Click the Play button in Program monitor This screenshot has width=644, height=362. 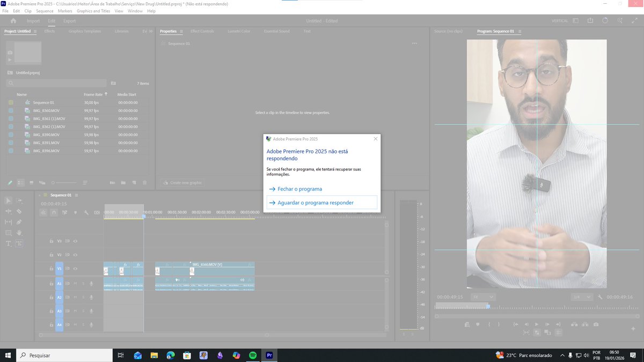(x=537, y=324)
